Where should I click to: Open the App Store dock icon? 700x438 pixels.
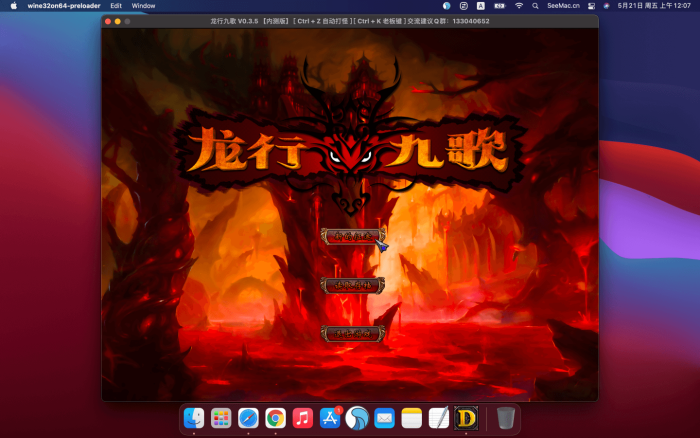coord(330,418)
